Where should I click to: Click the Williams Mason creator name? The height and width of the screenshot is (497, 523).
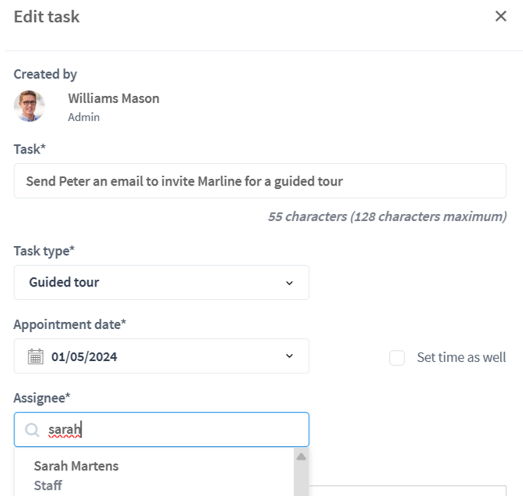[x=114, y=98]
